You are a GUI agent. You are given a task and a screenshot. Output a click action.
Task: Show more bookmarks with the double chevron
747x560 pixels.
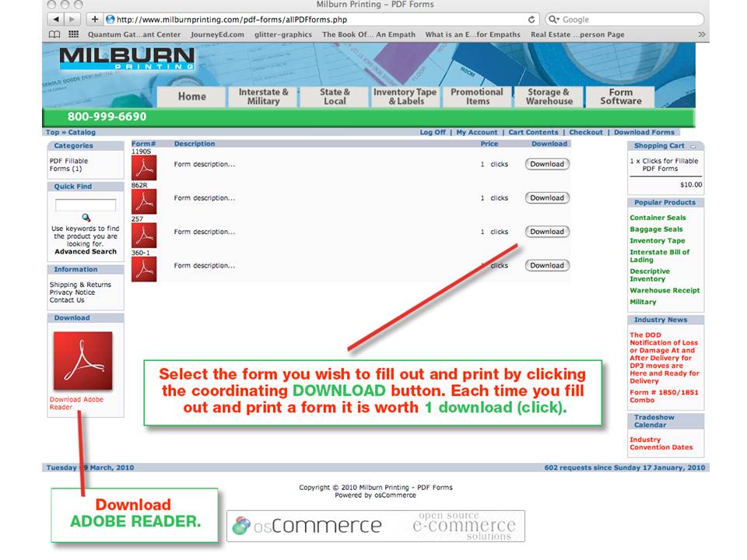point(701,34)
